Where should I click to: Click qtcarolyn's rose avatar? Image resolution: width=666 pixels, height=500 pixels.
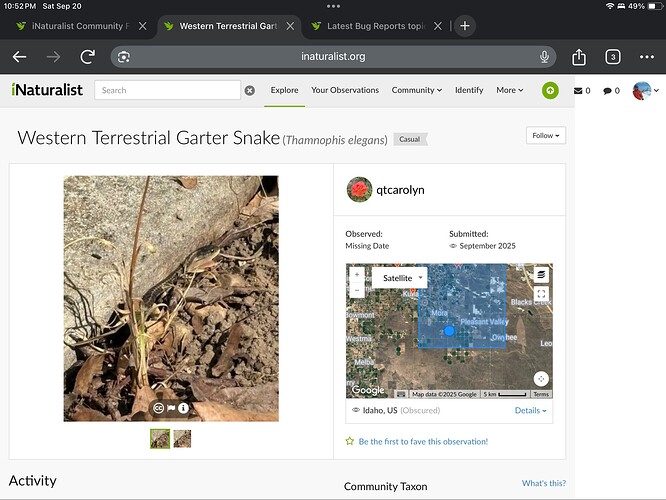359,189
